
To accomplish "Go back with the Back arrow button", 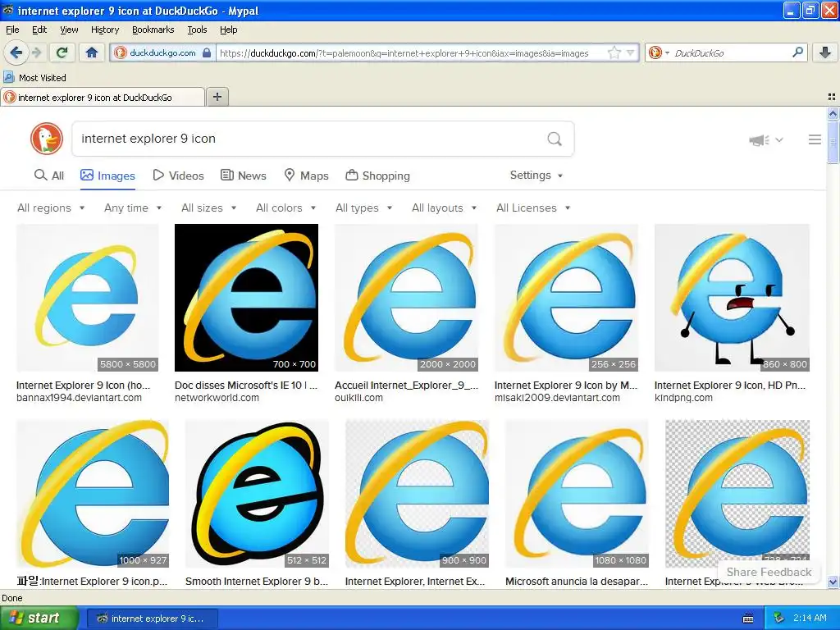I will (x=16, y=52).
